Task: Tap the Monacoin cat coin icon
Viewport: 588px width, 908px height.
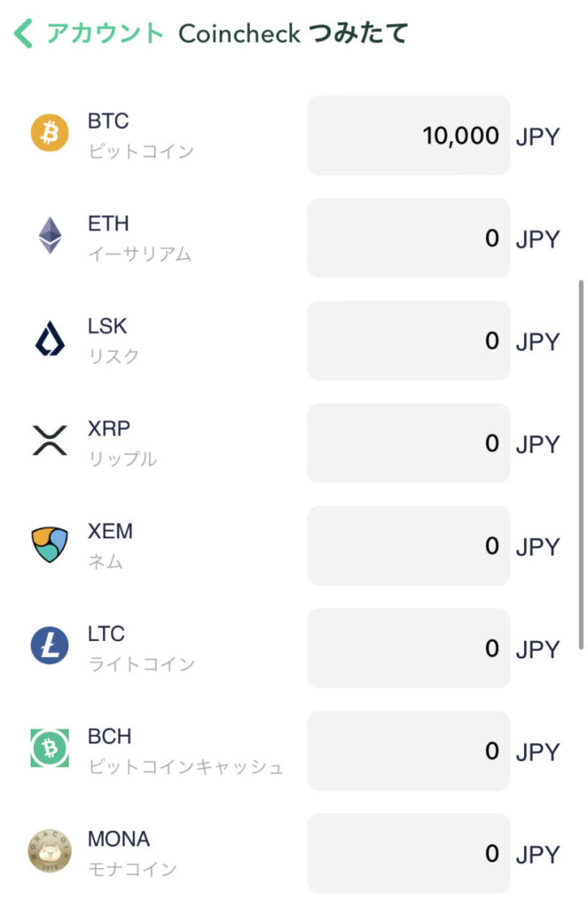Action: [x=50, y=850]
